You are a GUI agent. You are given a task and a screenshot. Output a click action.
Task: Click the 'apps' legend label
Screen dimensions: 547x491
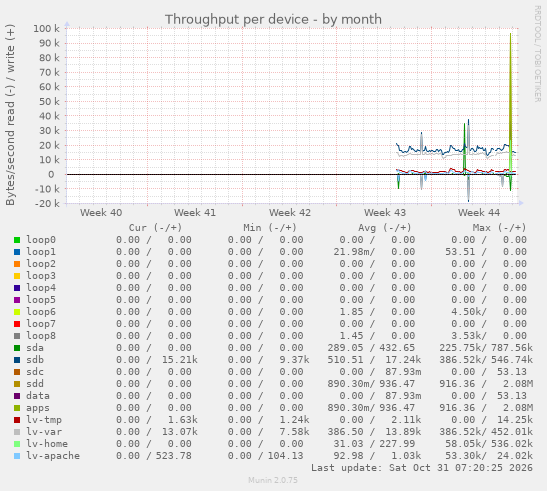(x=38, y=408)
